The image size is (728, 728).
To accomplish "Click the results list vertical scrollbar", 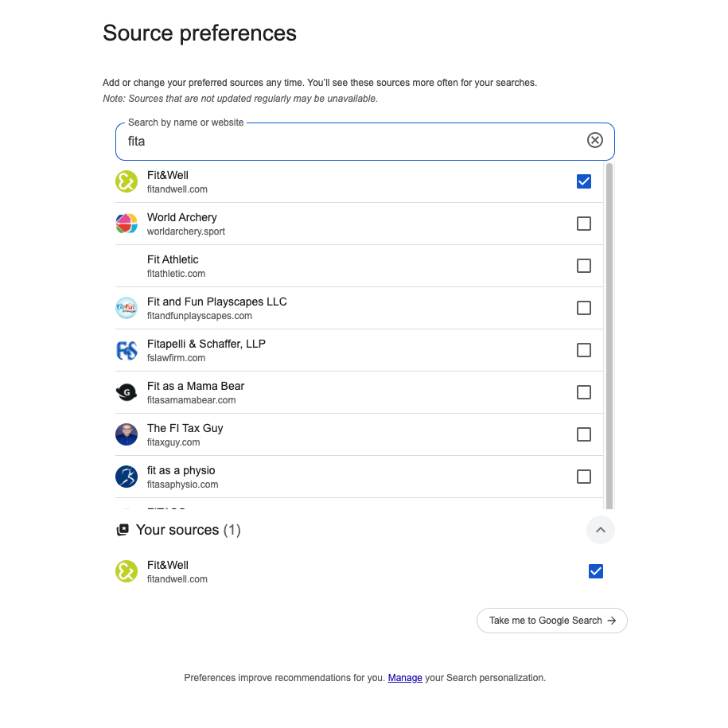I will click(609, 334).
